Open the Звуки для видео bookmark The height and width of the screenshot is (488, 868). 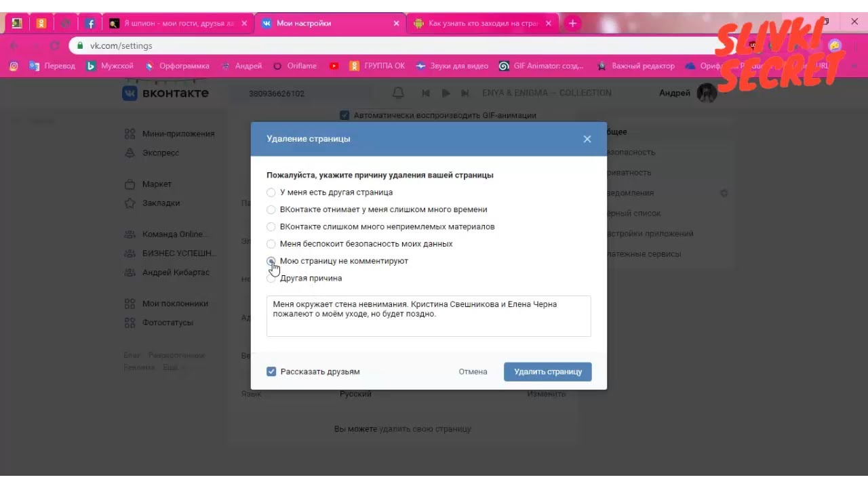[452, 66]
